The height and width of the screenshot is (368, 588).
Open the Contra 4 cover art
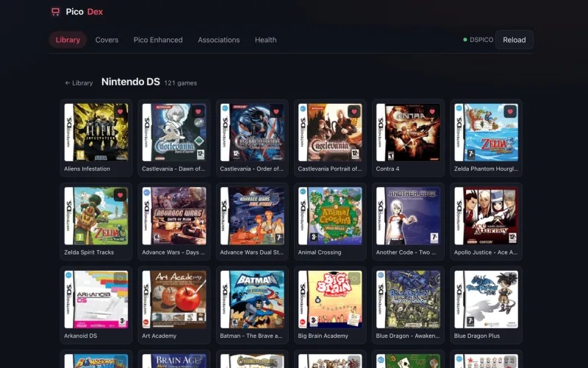408,132
